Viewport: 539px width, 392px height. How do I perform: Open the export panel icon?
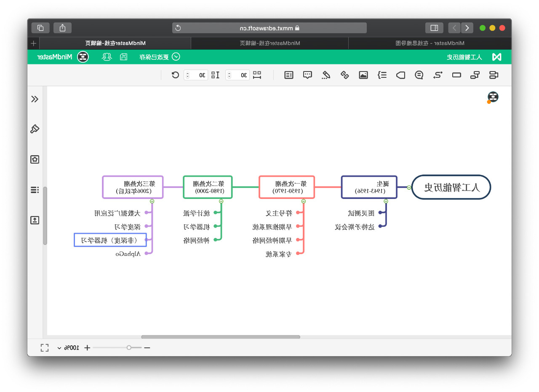point(35,220)
